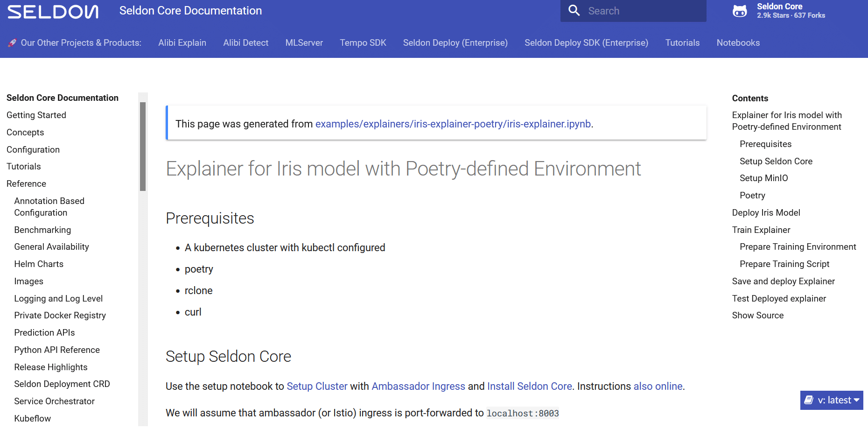Jump to Deploy Iris Model in Contents
Viewport: 868px width, 436px height.
click(766, 213)
